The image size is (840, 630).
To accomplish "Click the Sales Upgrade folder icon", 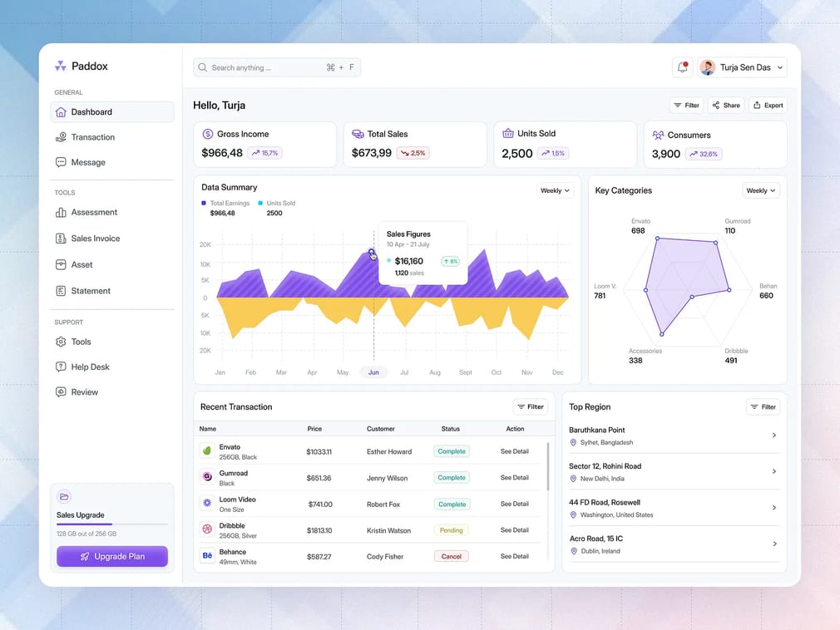I will 64,497.
